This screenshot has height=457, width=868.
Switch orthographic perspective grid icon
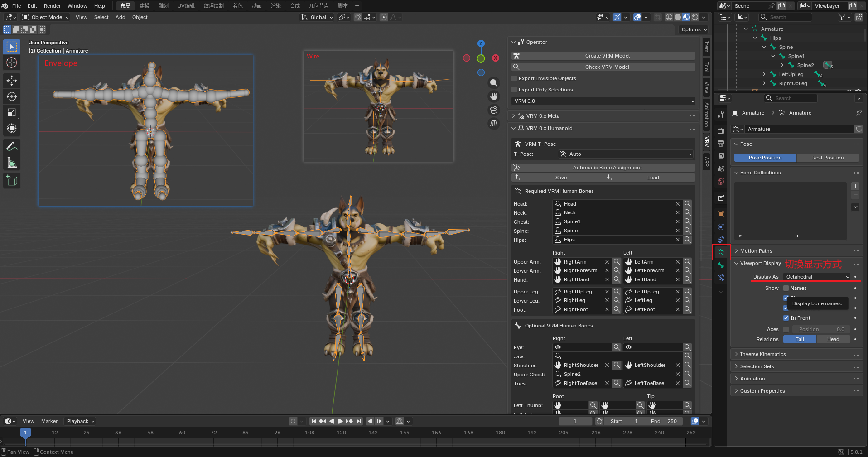pos(494,123)
